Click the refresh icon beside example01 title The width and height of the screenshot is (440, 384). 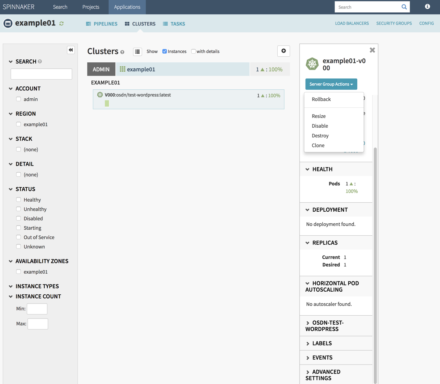pos(61,23)
